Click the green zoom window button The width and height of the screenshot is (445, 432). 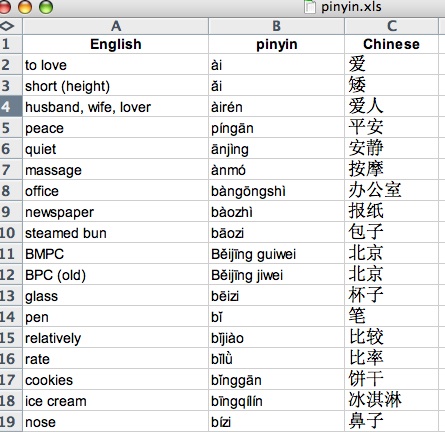[46, 6]
